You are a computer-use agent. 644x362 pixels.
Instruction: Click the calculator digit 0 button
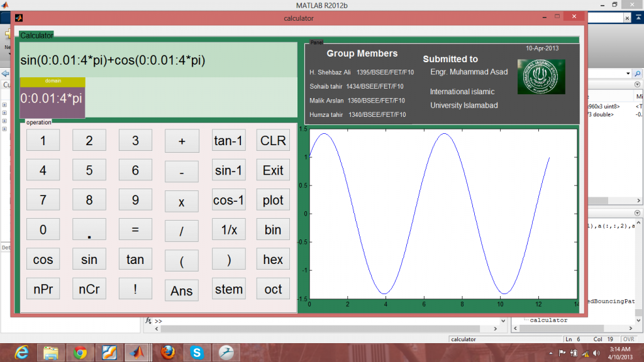(x=43, y=229)
